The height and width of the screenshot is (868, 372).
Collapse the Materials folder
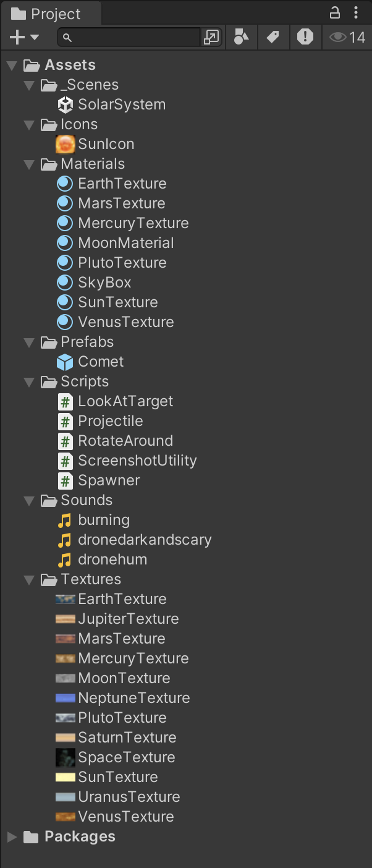[29, 164]
